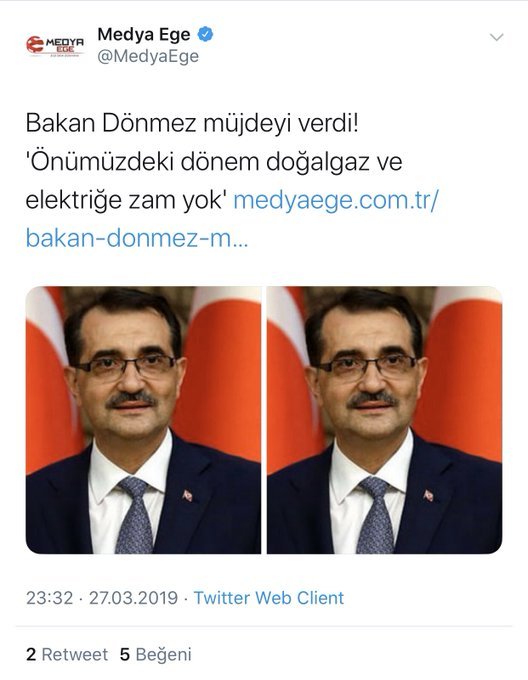Open the truncated bakan-donmez-m… link text
528x680 pixels.
pyautogui.click(x=137, y=238)
